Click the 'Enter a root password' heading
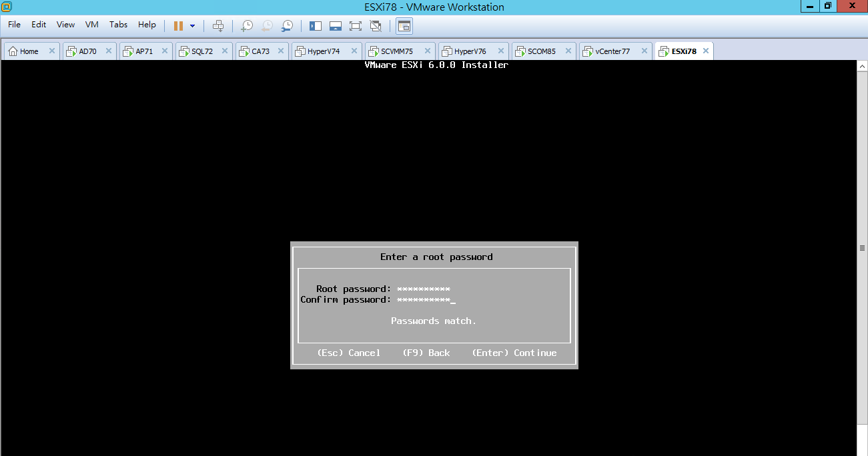The width and height of the screenshot is (868, 456). pyautogui.click(x=436, y=257)
